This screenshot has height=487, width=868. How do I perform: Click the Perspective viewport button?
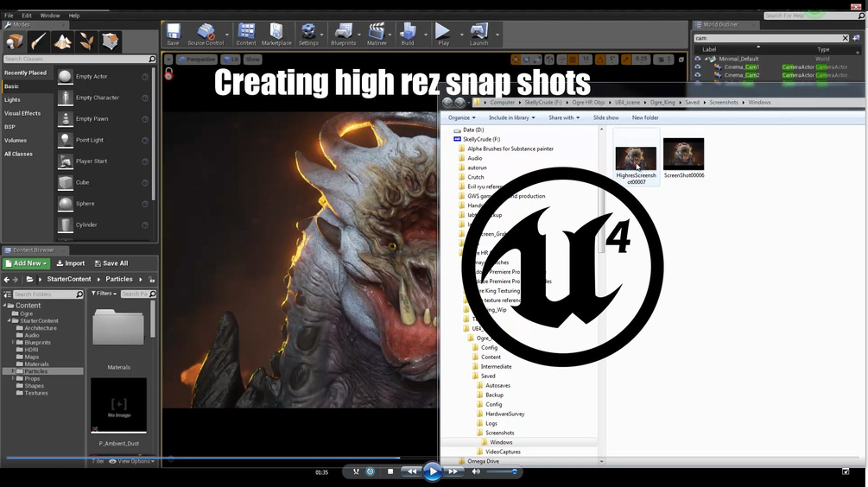[197, 60]
